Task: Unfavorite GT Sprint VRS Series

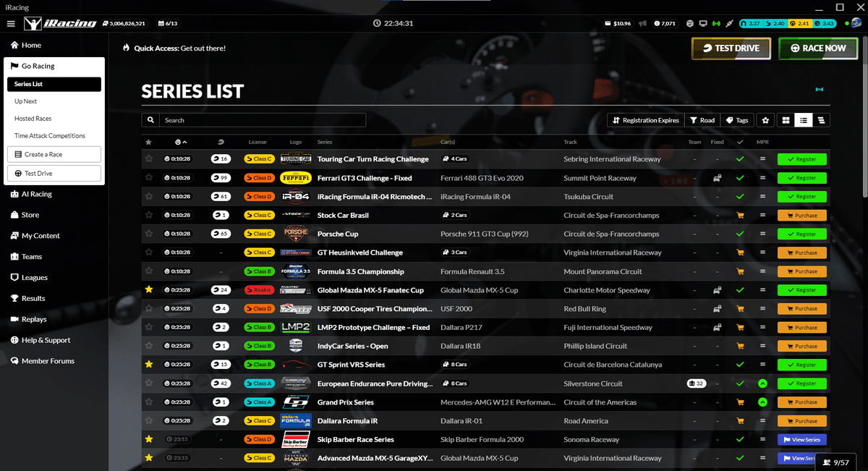Action: [149, 365]
